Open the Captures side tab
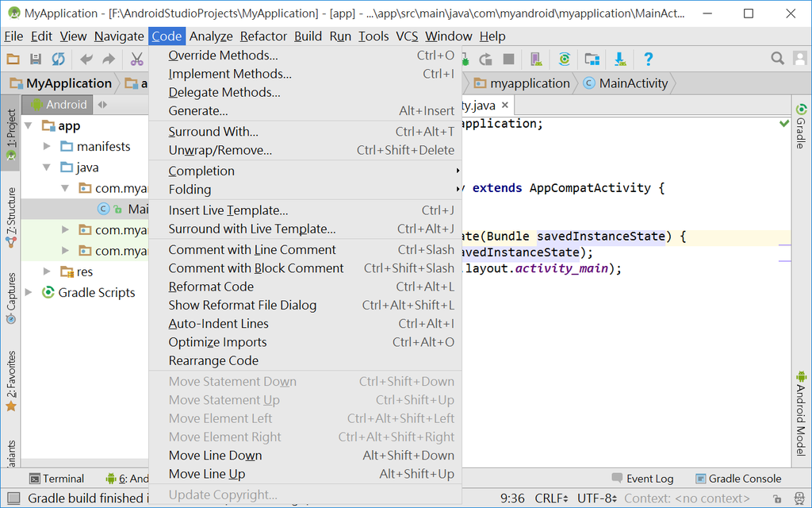812x508 pixels. click(11, 298)
